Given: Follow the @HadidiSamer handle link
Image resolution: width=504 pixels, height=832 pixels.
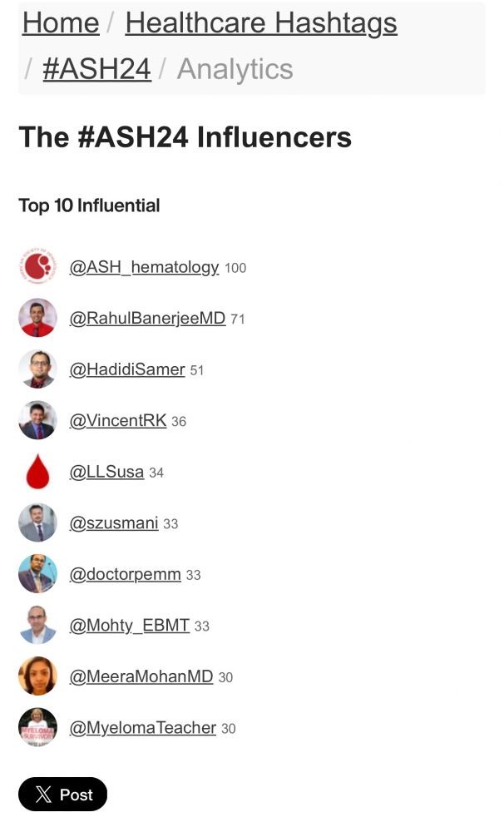Looking at the screenshot, I should pos(126,369).
